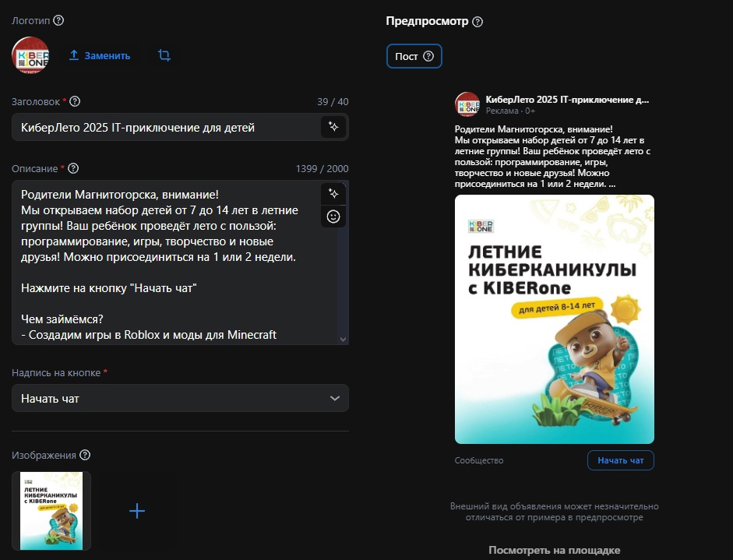
Task: Open the crop logo tool icon
Action: coord(164,55)
